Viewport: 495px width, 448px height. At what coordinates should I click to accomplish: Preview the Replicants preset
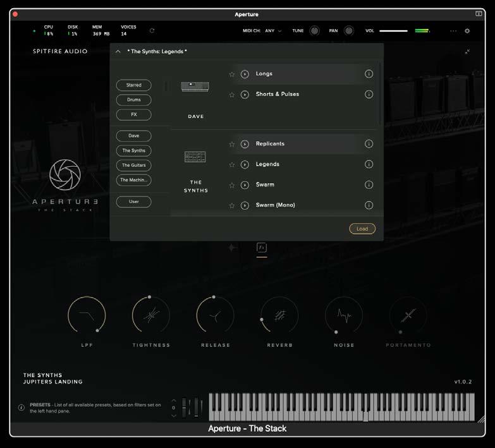pyautogui.click(x=245, y=144)
